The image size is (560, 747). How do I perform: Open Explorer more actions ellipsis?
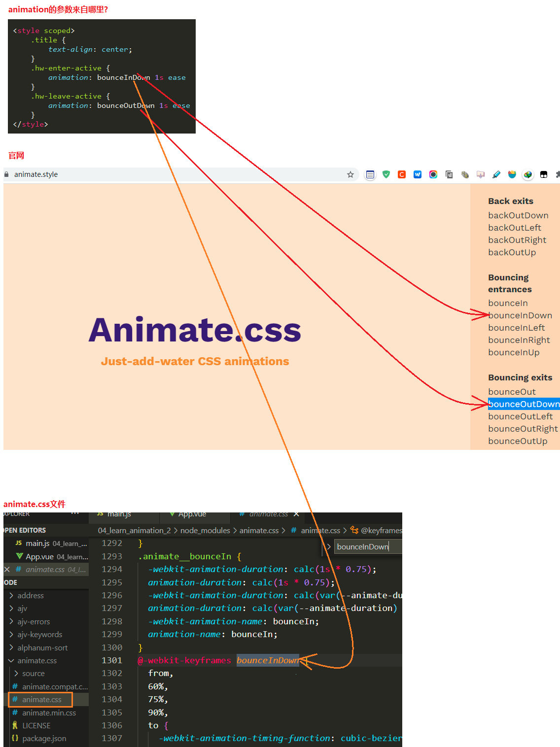click(x=75, y=513)
